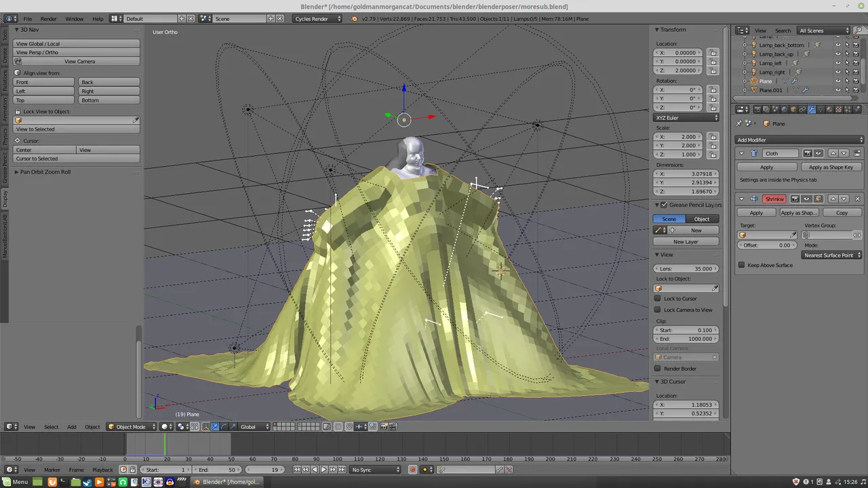Toggle Cloth modifier render visibility camera icon
Image resolution: width=868 pixels, height=488 pixels.
click(808, 153)
